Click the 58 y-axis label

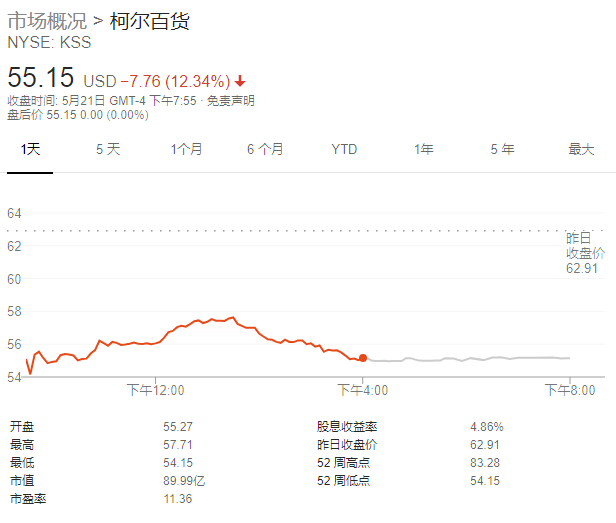click(14, 312)
